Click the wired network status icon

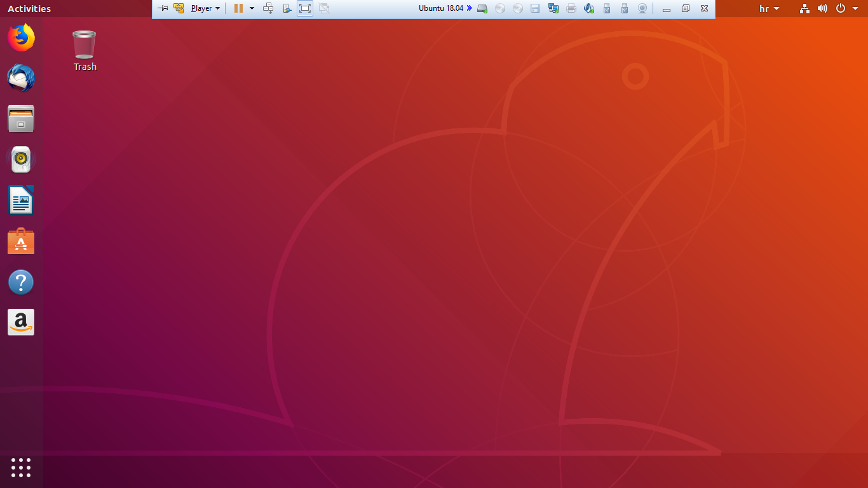pyautogui.click(x=805, y=9)
